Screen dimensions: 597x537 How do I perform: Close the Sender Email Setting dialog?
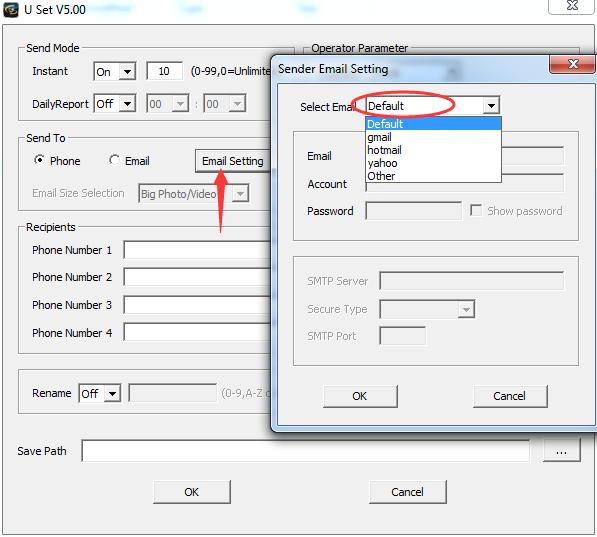tap(572, 64)
